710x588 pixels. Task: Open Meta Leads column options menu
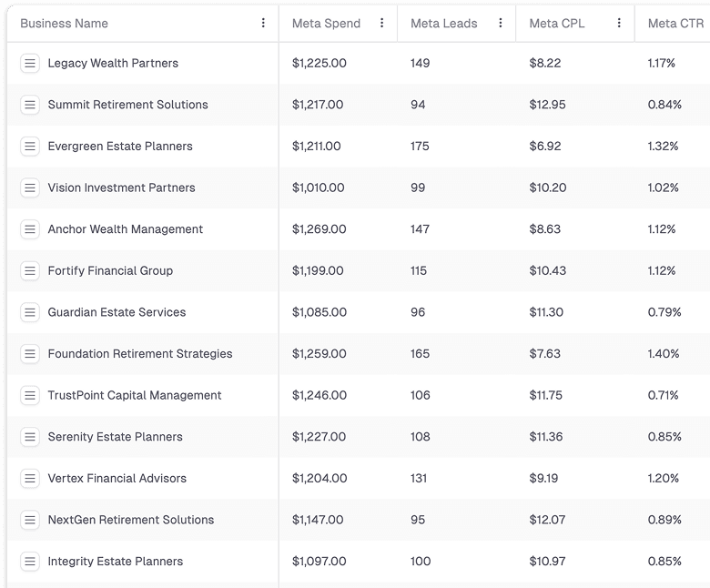coord(501,24)
